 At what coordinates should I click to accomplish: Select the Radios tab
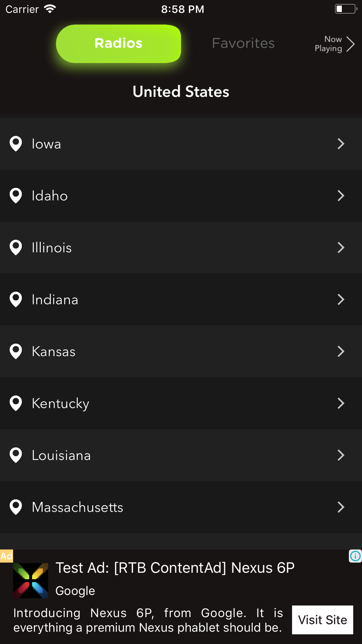click(x=118, y=43)
